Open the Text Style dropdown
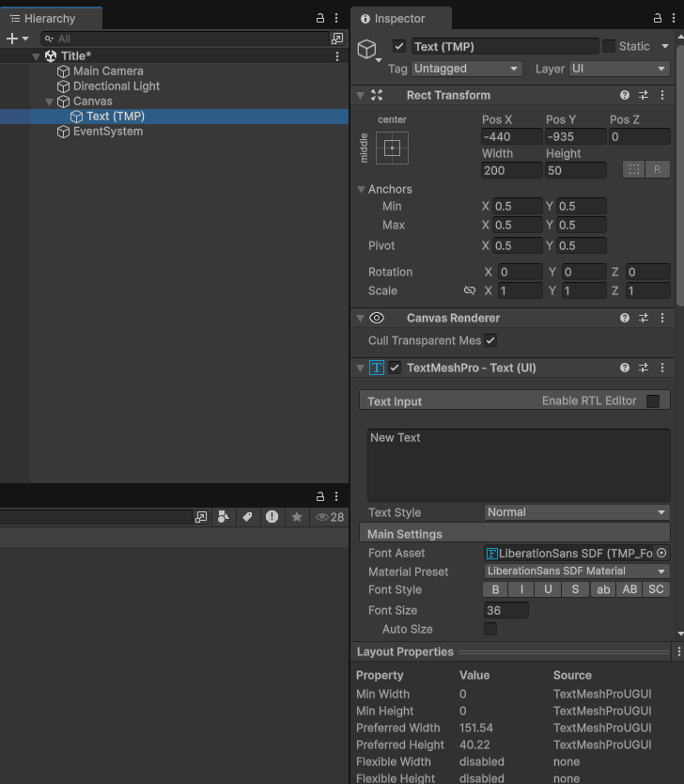 (576, 512)
